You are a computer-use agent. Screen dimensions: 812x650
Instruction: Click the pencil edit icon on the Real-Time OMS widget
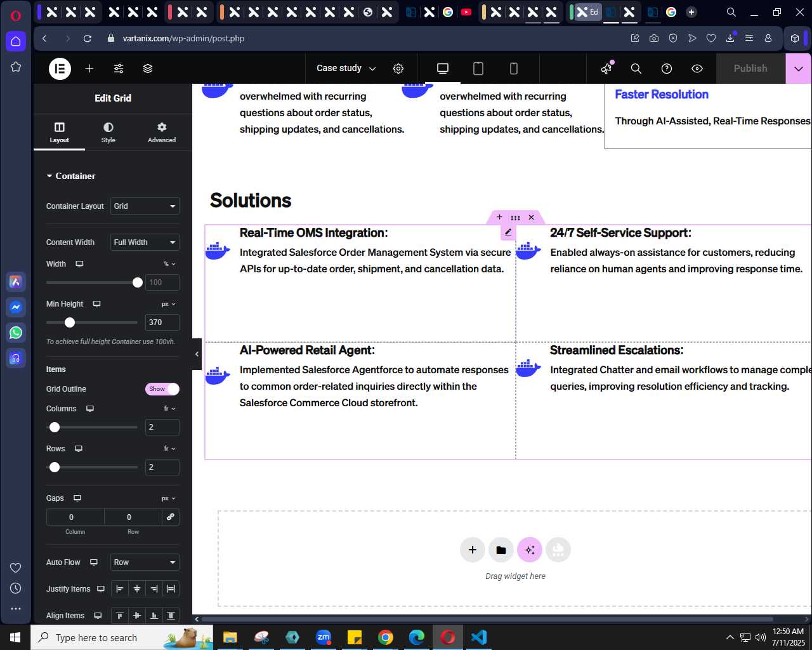click(x=508, y=232)
